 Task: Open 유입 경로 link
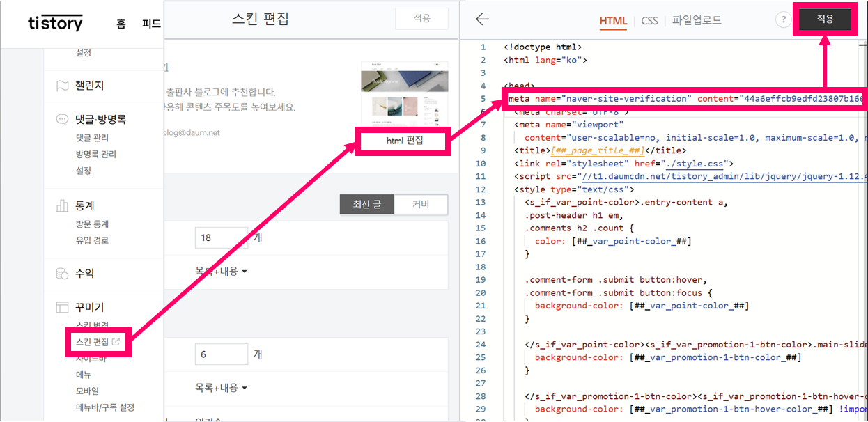[92, 240]
